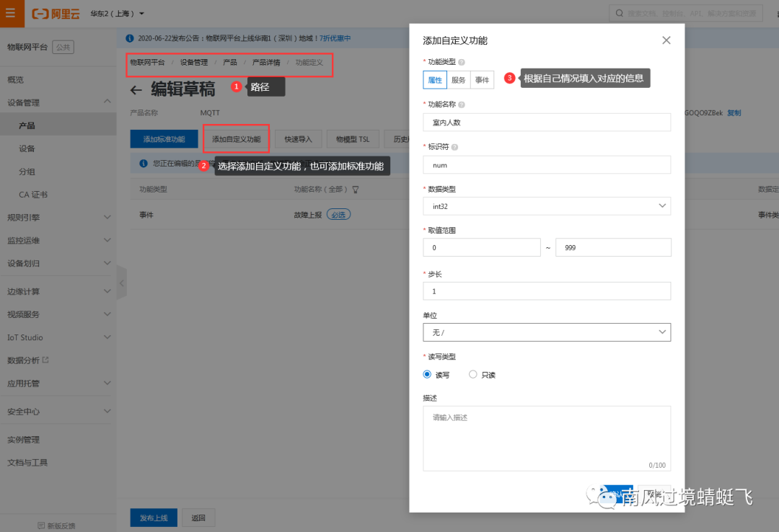This screenshot has height=532, width=779.
Task: Click help icon next to 标识符
Action: click(454, 147)
